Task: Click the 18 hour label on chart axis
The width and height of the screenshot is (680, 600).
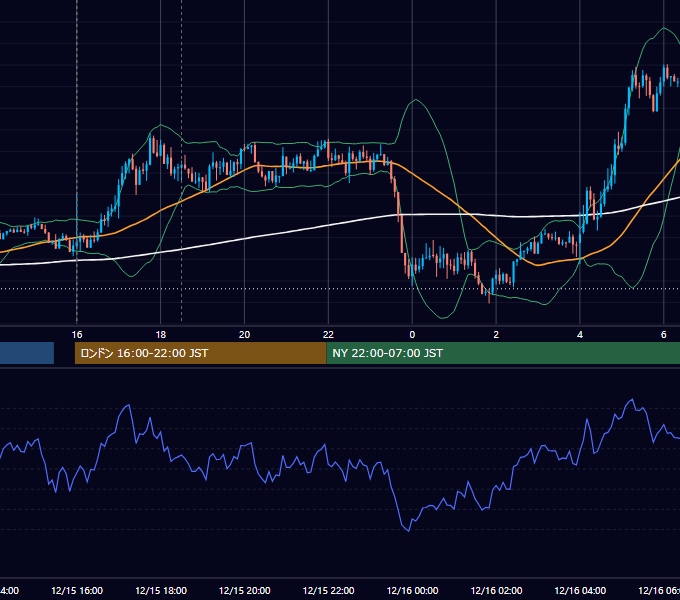Action: 160,335
